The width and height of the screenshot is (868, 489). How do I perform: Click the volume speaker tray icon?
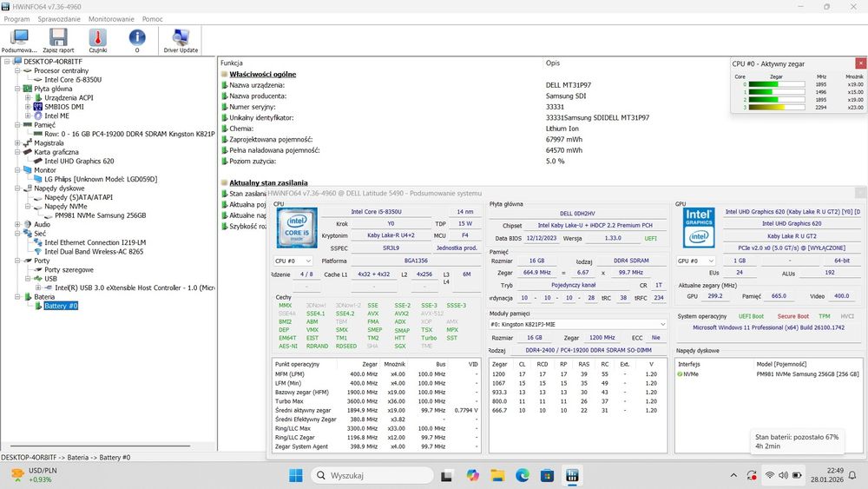click(x=783, y=475)
